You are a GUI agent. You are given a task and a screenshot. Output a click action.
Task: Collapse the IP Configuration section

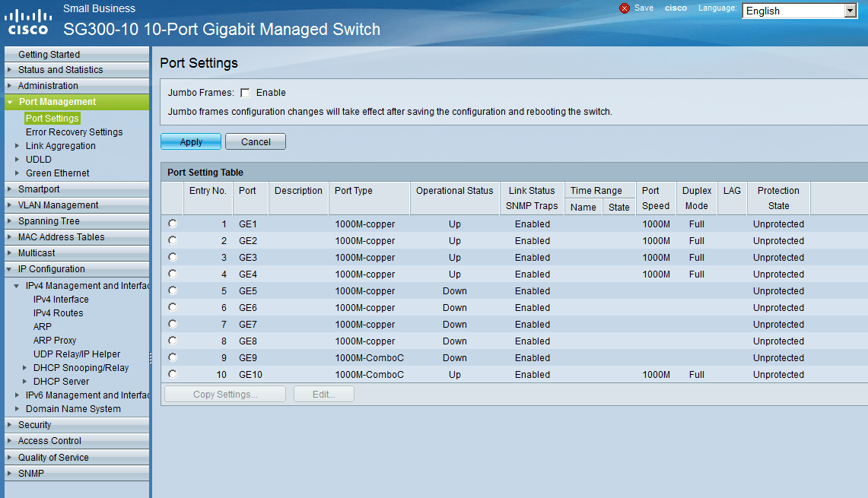tap(49, 268)
